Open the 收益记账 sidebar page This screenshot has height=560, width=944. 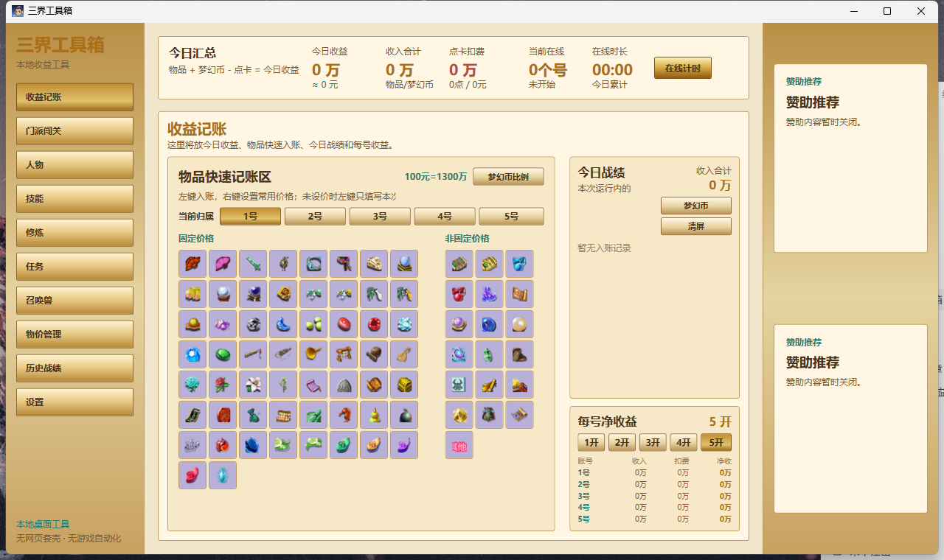coord(74,97)
